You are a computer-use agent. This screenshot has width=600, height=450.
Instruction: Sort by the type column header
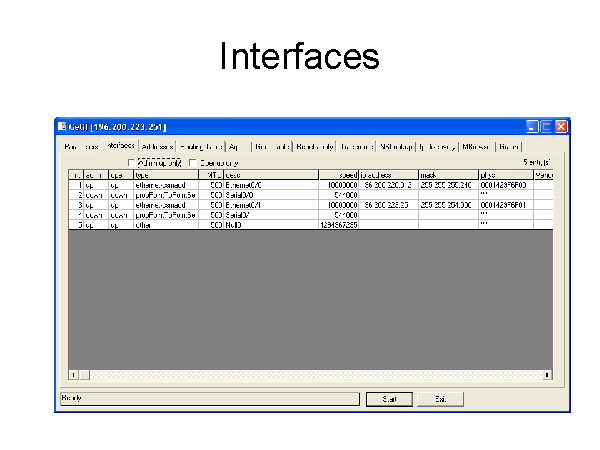(166, 175)
